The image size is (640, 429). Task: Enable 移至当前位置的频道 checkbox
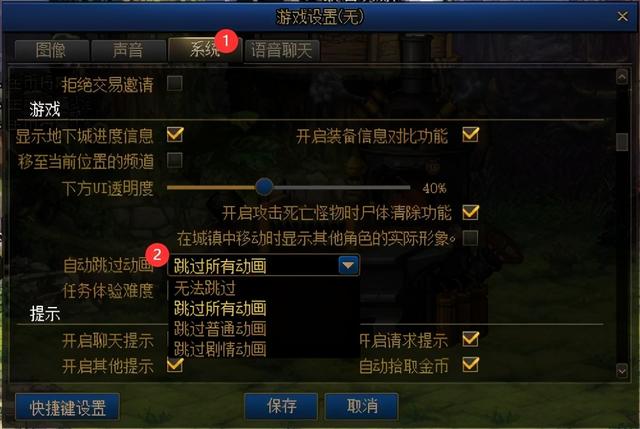[x=175, y=160]
